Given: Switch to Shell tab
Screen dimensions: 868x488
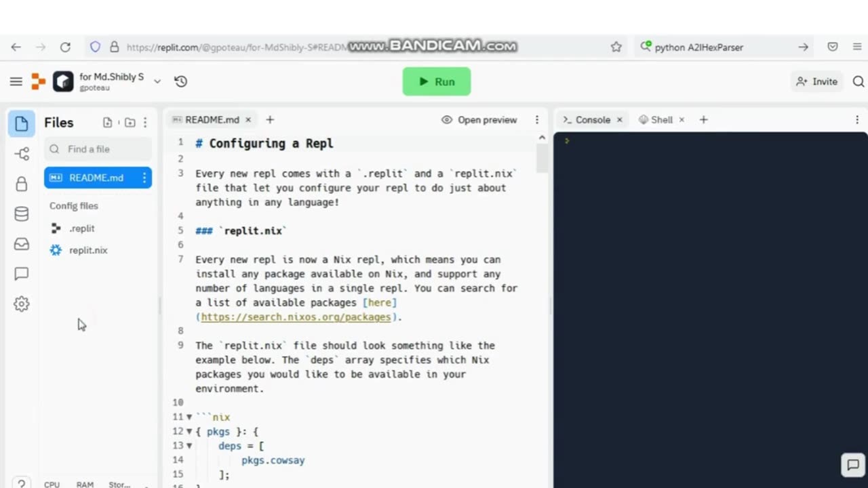Looking at the screenshot, I should pyautogui.click(x=656, y=119).
